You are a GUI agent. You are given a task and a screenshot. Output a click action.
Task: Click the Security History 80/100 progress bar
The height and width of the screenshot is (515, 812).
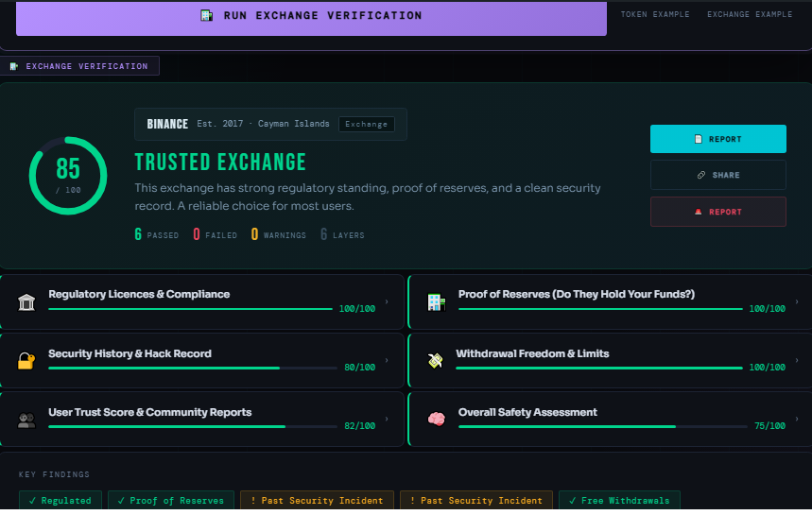click(x=193, y=368)
